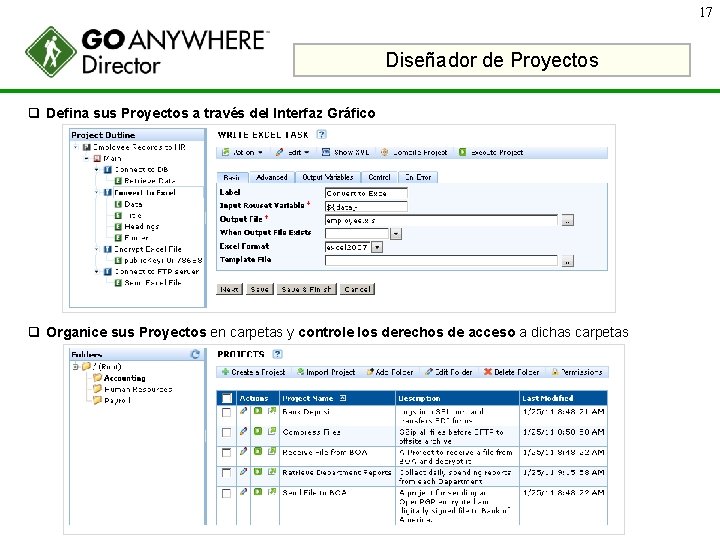The width and height of the screenshot is (720, 540).
Task: Execute the Compress Files project green icon
Action: pyautogui.click(x=258, y=431)
